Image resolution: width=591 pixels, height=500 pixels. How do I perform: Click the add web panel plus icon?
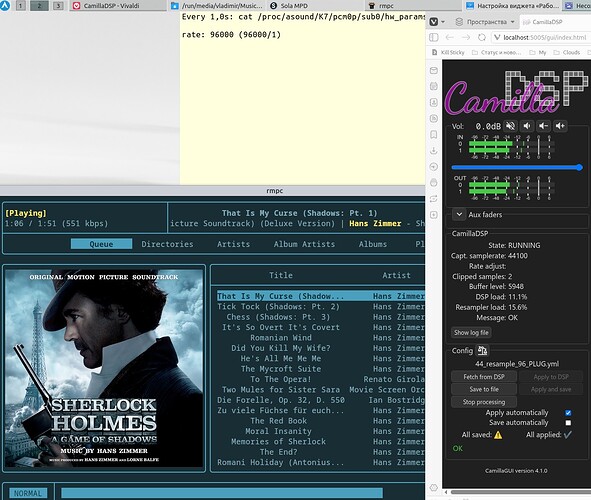(x=434, y=215)
